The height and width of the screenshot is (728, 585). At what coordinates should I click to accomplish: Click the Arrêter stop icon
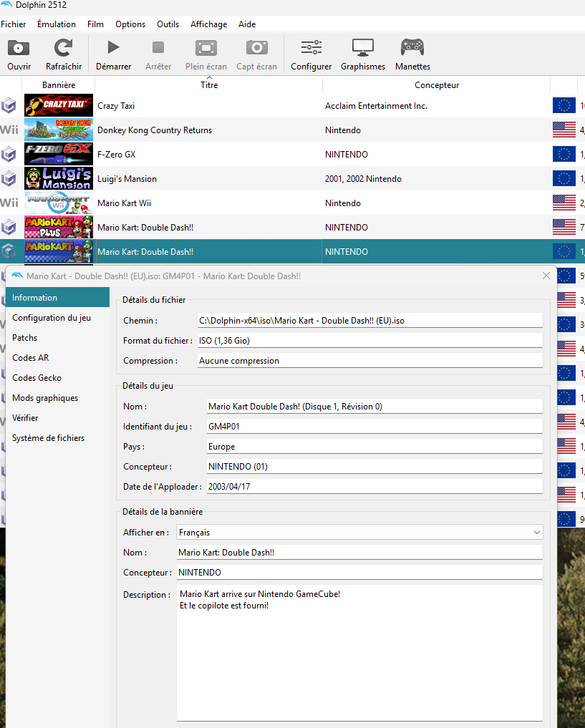click(x=158, y=49)
